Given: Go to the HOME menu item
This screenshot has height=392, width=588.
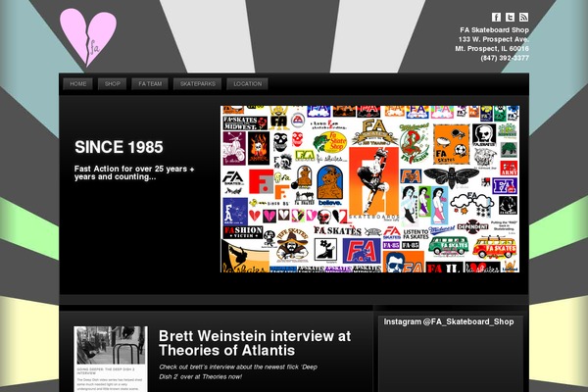Looking at the screenshot, I should click(x=78, y=84).
